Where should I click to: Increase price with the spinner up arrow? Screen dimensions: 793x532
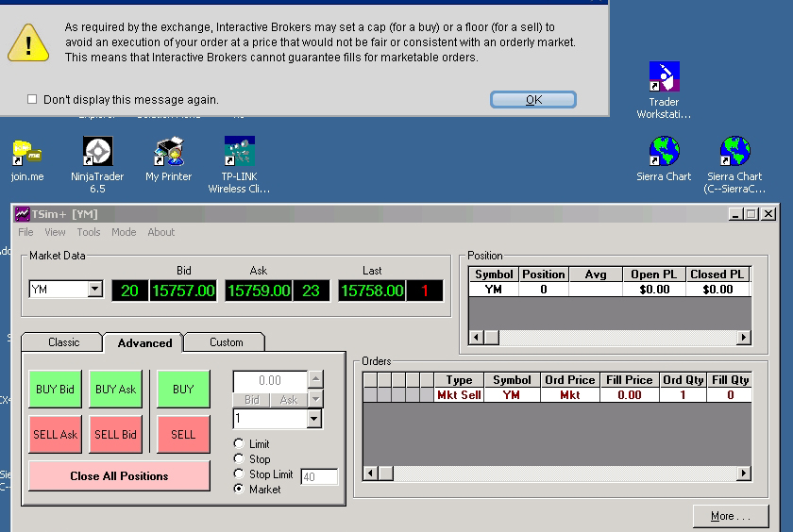pyautogui.click(x=315, y=379)
